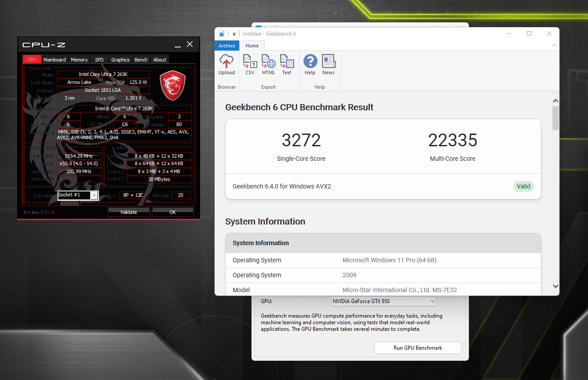Collapse the Geekbench ribbon with the chevron
588x380 pixels.
[x=555, y=46]
